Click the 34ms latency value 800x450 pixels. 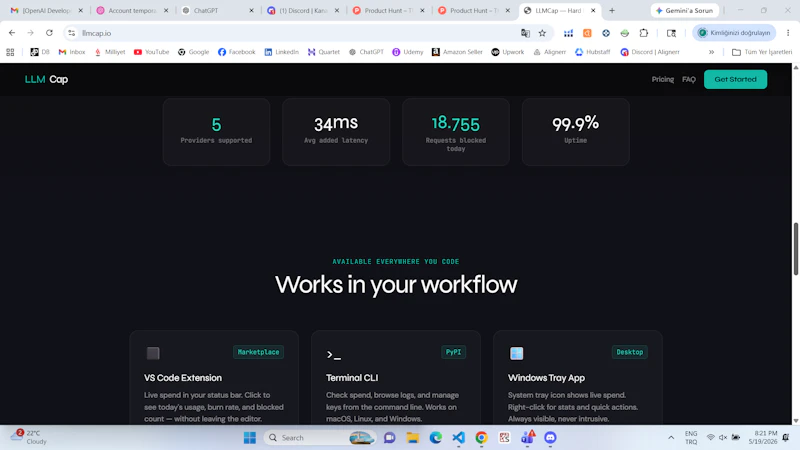click(336, 123)
